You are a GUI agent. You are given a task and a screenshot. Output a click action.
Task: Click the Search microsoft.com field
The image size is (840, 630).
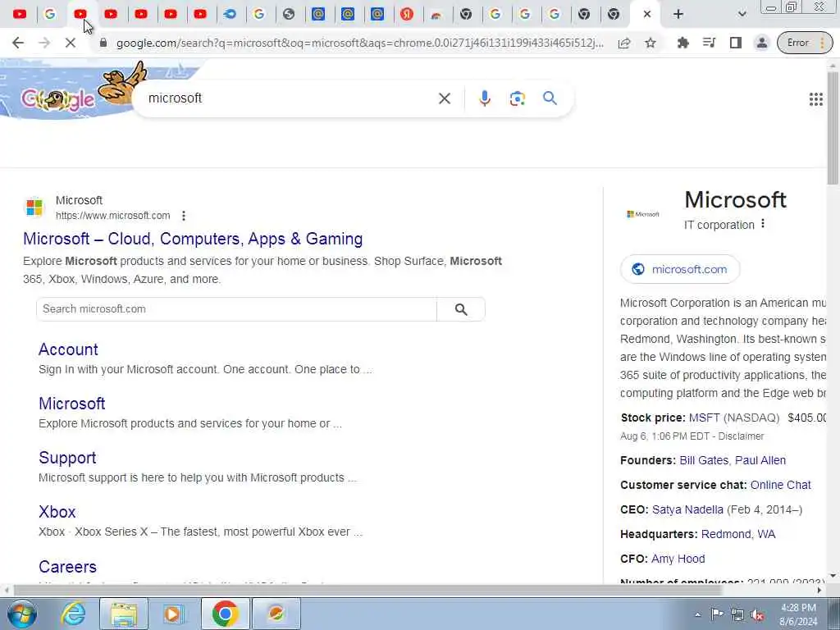coord(236,309)
